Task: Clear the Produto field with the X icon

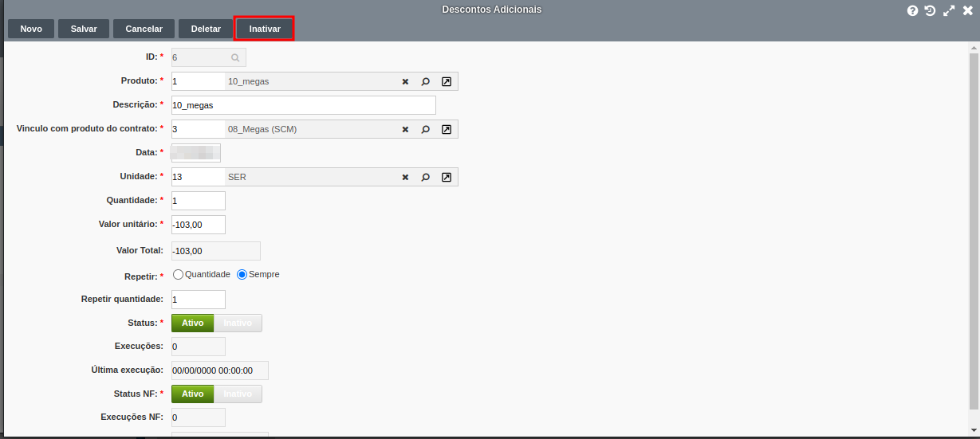Action: (405, 81)
